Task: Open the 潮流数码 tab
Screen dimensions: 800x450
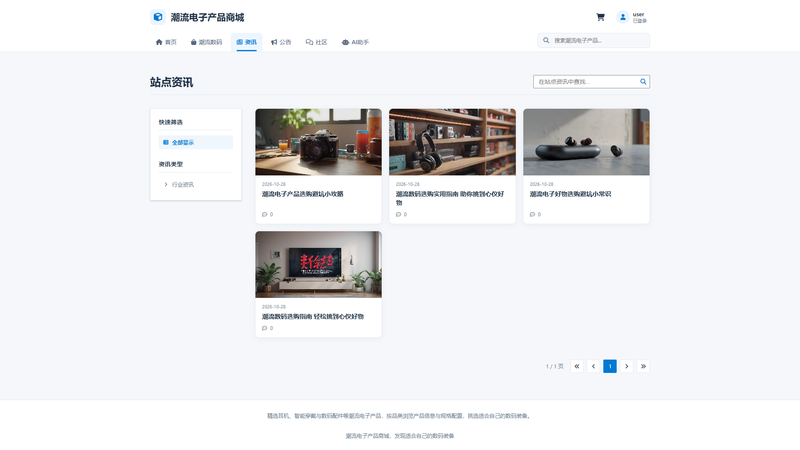Action: pyautogui.click(x=206, y=42)
